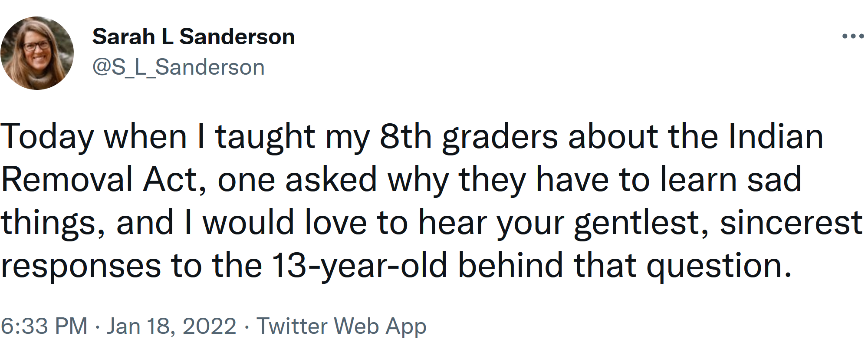Viewport: 868px width, 346px height.
Task: Click Sarah L Sanderson's profile photo
Action: coord(37,53)
